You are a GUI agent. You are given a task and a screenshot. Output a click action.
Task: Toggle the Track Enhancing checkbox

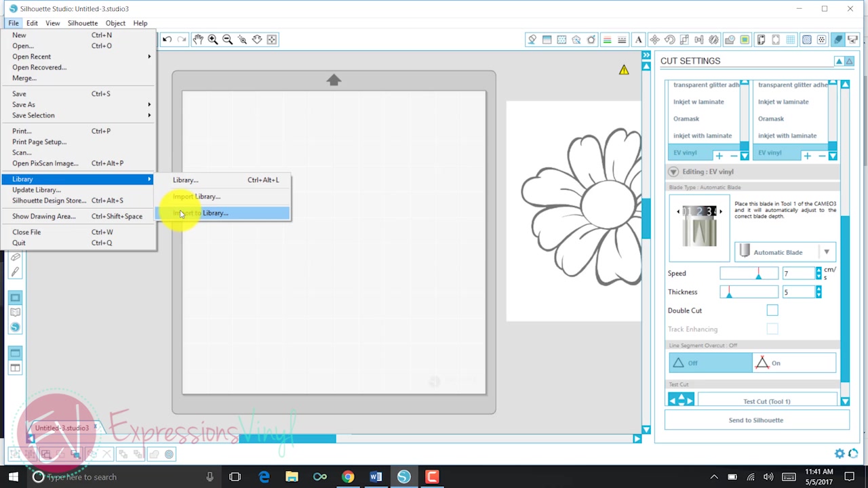(x=772, y=329)
